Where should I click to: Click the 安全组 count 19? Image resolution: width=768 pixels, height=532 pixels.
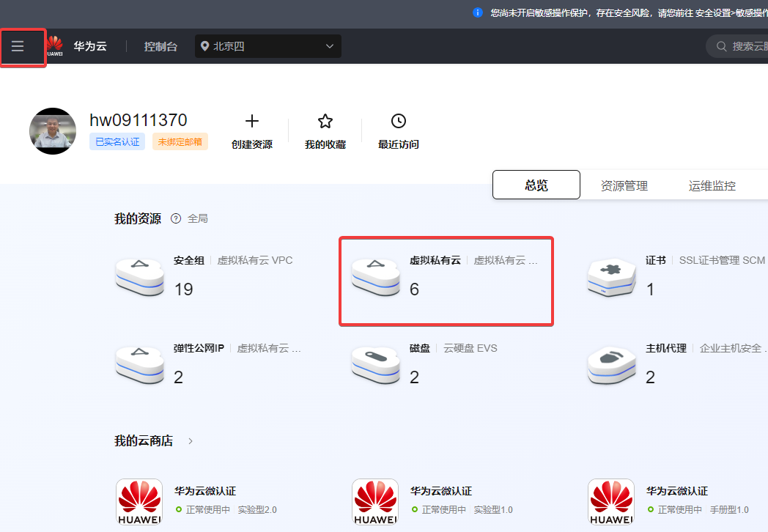click(x=184, y=289)
